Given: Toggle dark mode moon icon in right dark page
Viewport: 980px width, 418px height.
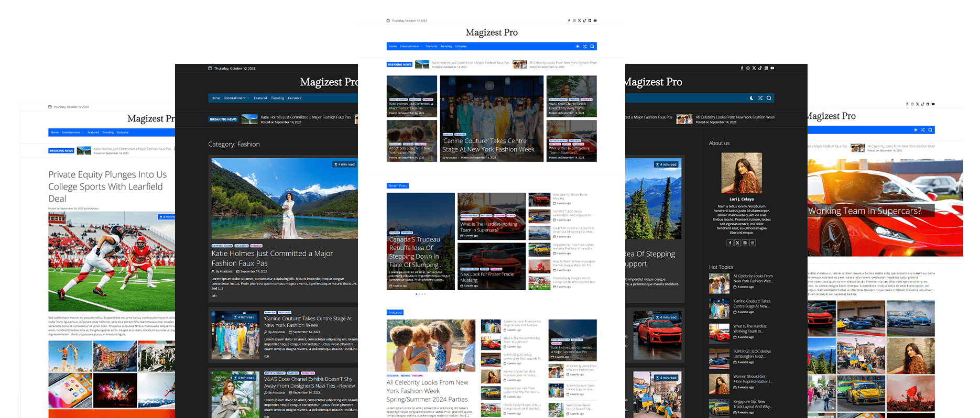Looking at the screenshot, I should click(x=752, y=98).
